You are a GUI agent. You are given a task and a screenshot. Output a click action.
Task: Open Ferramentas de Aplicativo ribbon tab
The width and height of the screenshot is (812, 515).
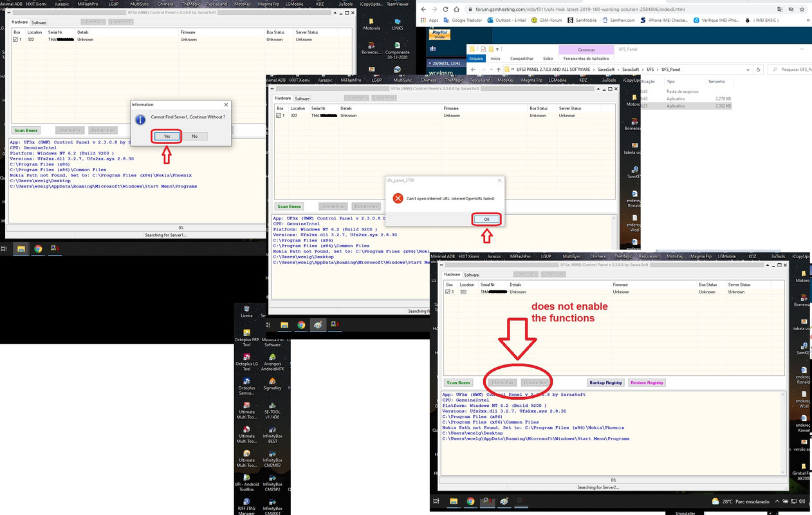point(586,59)
